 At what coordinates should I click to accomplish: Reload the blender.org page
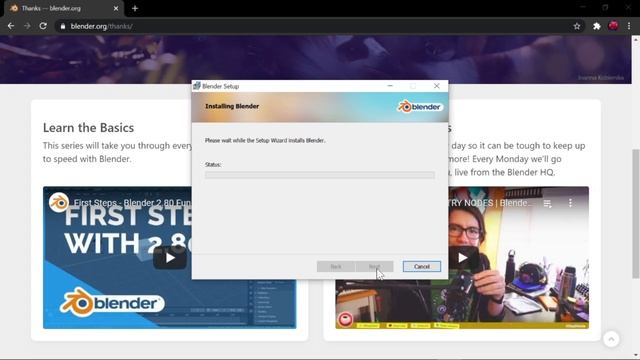point(43,26)
